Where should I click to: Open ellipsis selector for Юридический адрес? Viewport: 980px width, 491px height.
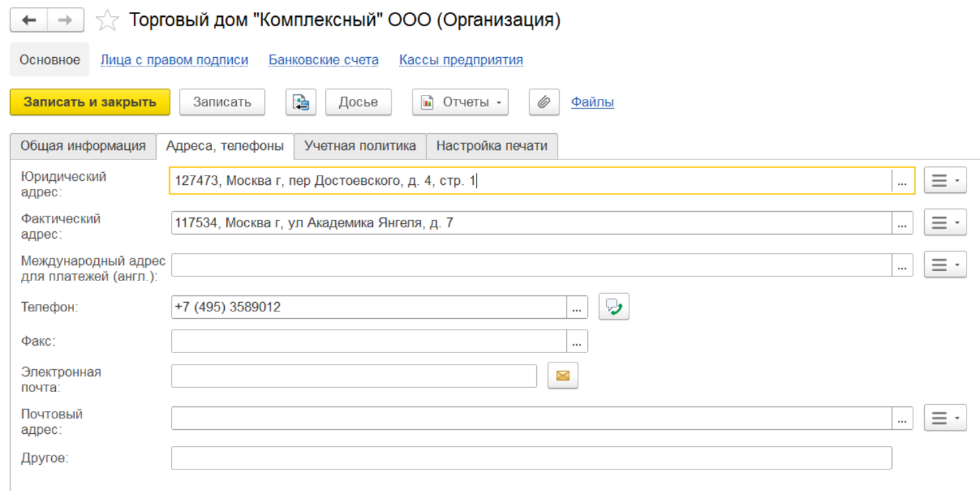[902, 182]
